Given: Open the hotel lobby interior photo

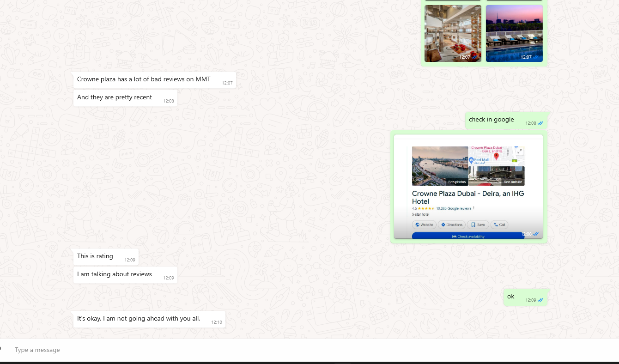Looking at the screenshot, I should (x=453, y=33).
